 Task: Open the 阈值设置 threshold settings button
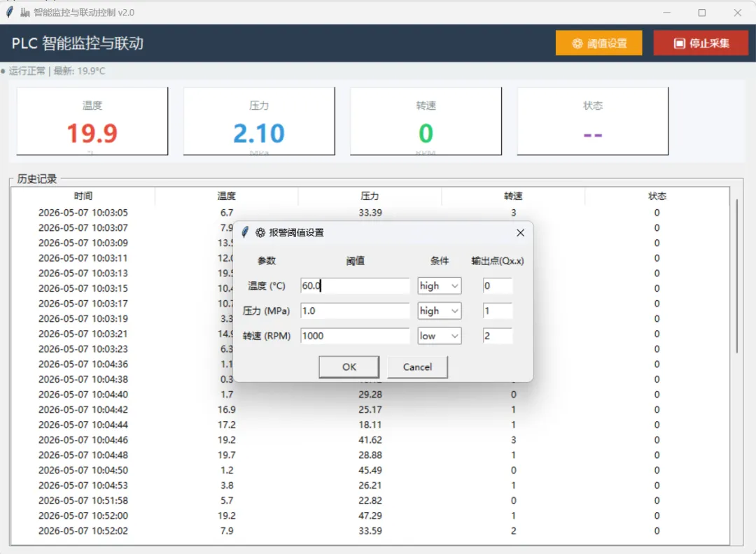(x=598, y=43)
